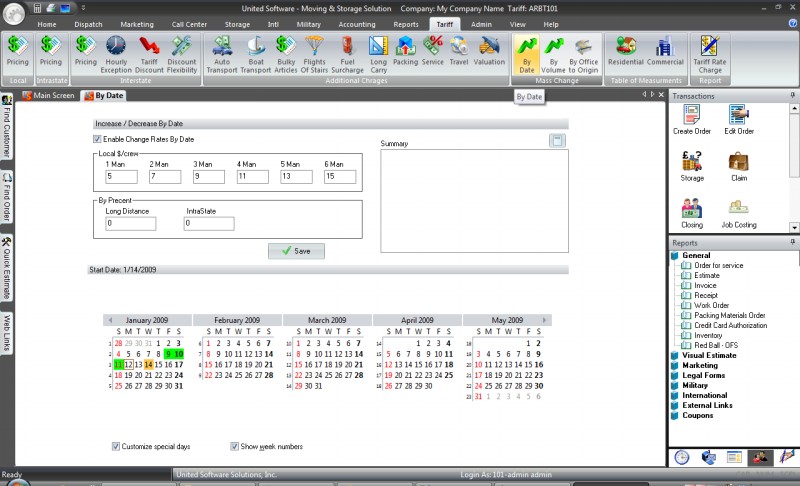Open Residential table of measurements
Viewport: 800px width, 486px height.
626,51
